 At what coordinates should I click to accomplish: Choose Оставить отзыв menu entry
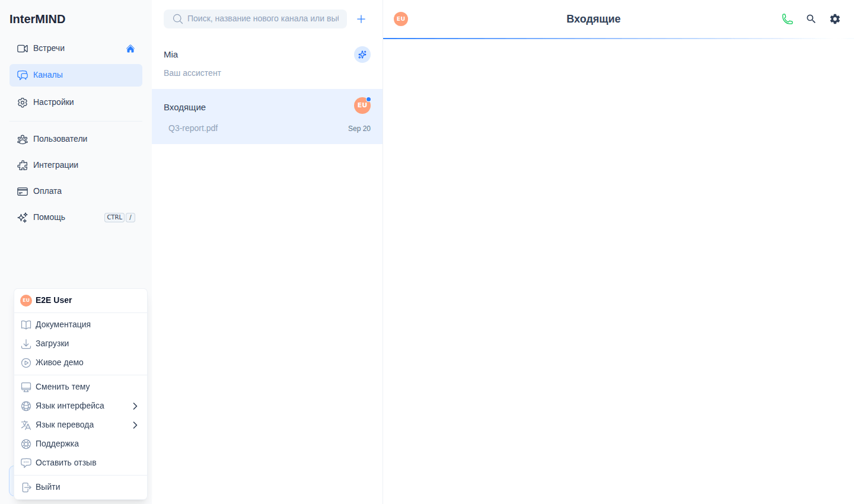81,463
